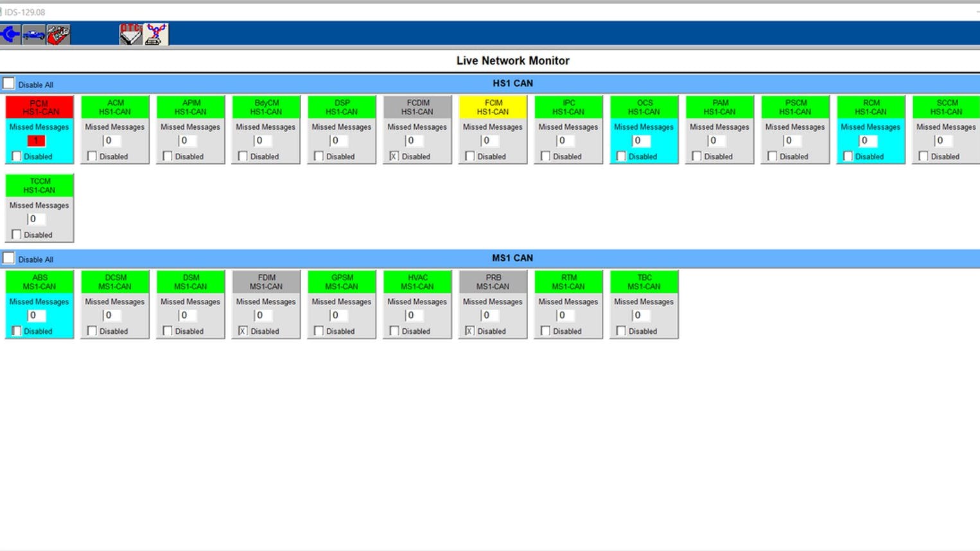Uncheck Disabled for the FDIM module
This screenshot has height=551, width=980.
(242, 331)
